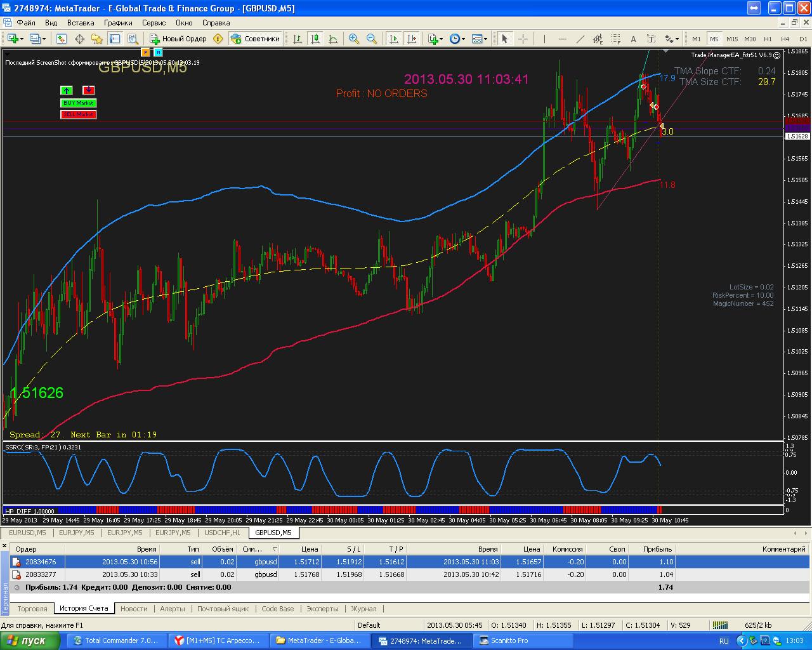Image resolution: width=812 pixels, height=650 pixels.
Task: Toggle chart auto-scroll icon
Action: [394, 39]
